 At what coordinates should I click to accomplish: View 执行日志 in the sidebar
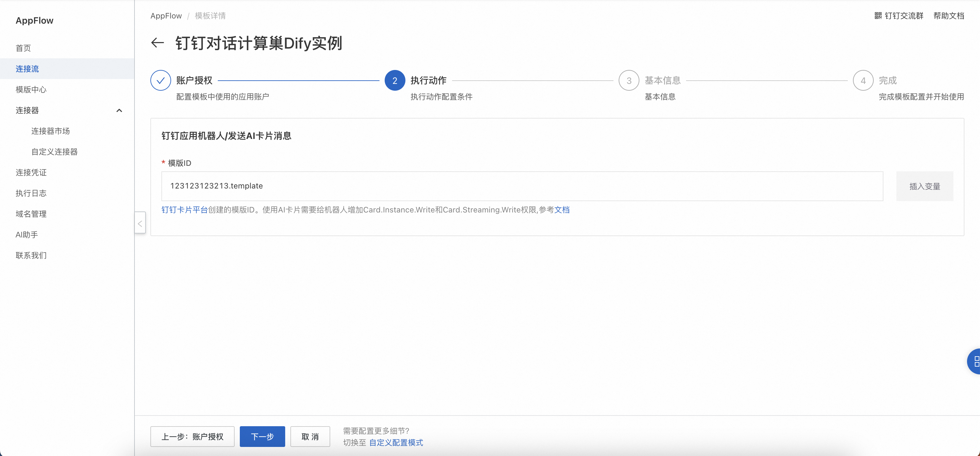(31, 193)
